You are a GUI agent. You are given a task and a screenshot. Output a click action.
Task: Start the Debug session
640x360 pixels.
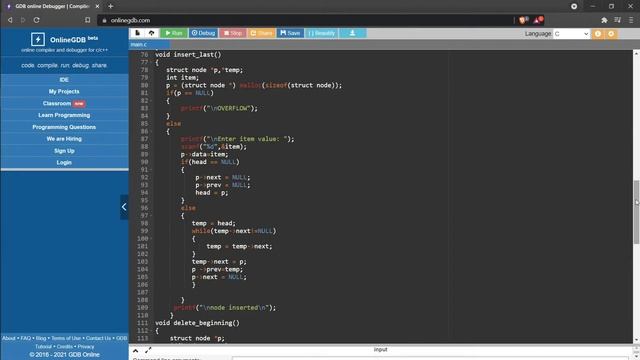(203, 33)
